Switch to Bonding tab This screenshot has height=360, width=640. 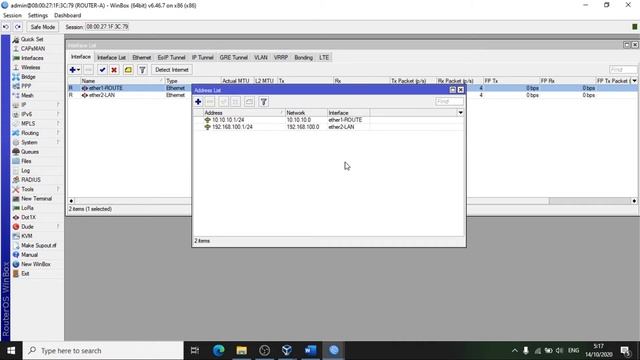click(x=303, y=58)
